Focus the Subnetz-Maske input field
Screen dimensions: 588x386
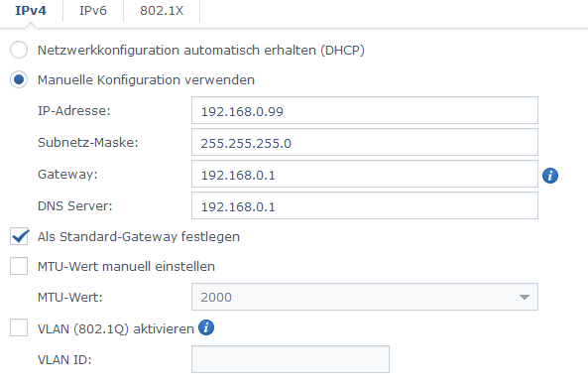(x=365, y=142)
